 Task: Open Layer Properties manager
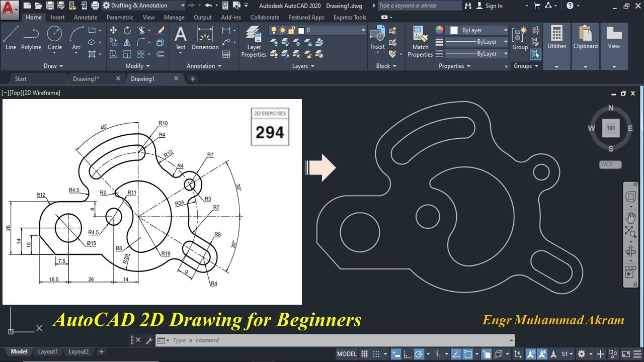pos(254,42)
